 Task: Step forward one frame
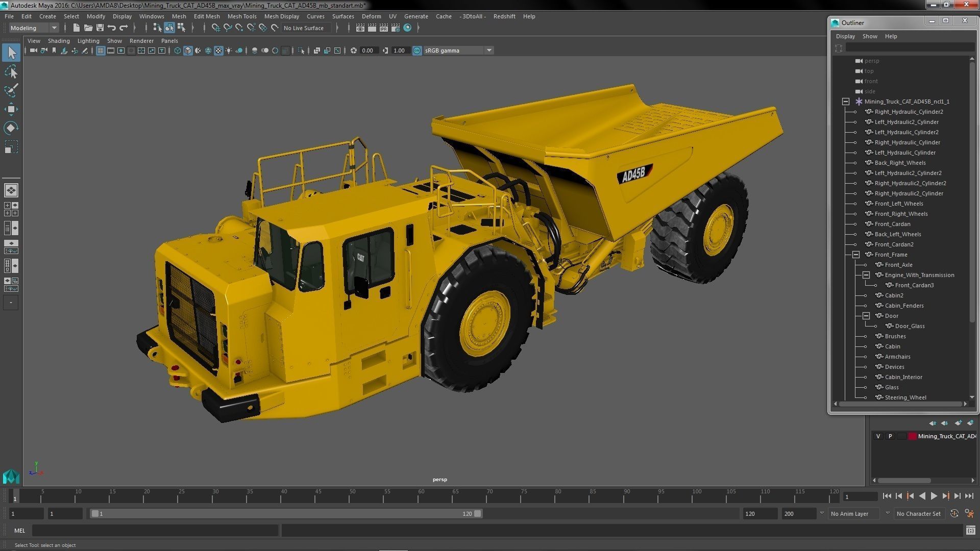[x=957, y=496]
